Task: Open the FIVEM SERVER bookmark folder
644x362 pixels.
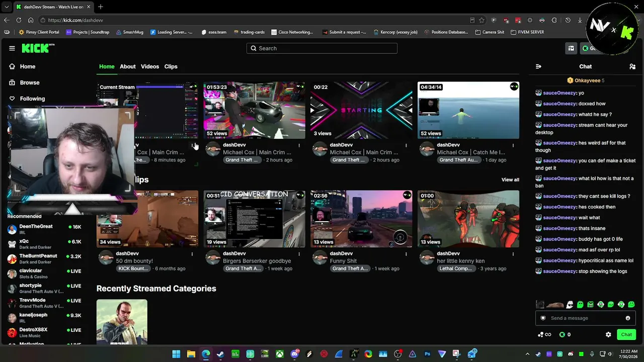Action: tap(527, 32)
